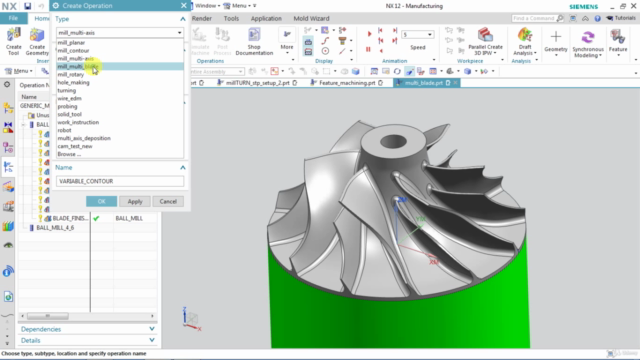Open the Create Geometry command
Image resolution: width=640 pixels, height=360 pixels.
coord(37,41)
